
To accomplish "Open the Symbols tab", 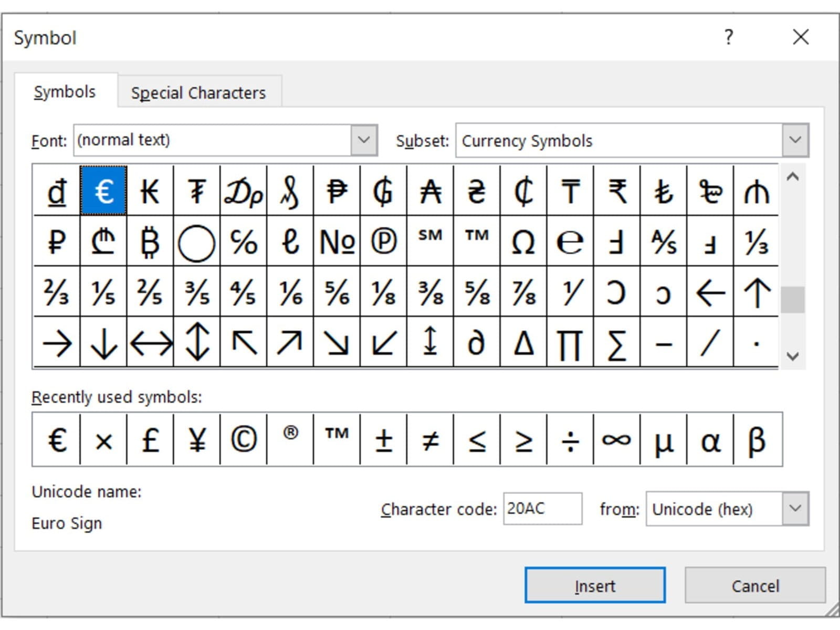I will pos(65,92).
